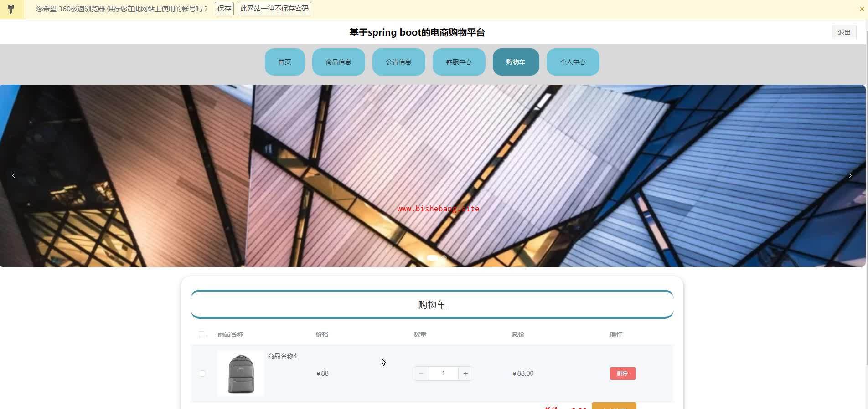
Task: Open 个人中心 tab
Action: click(x=573, y=62)
